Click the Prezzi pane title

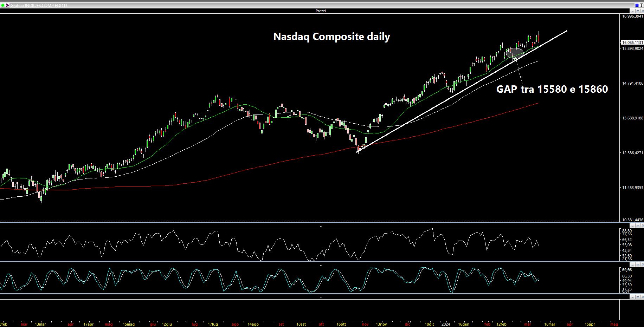click(321, 11)
